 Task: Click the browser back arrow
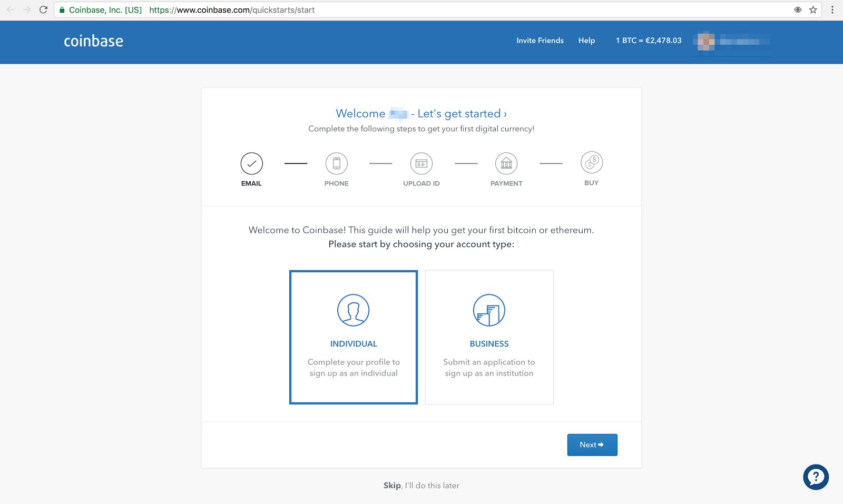(x=11, y=9)
